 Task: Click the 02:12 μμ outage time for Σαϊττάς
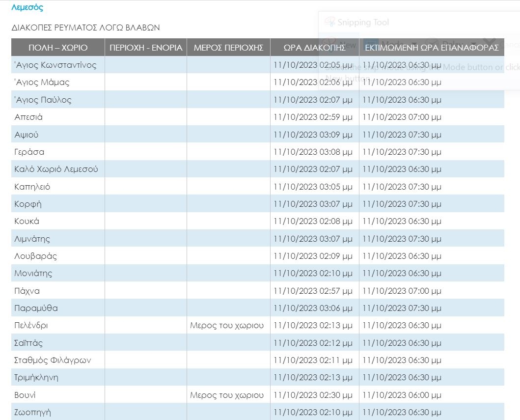click(313, 343)
